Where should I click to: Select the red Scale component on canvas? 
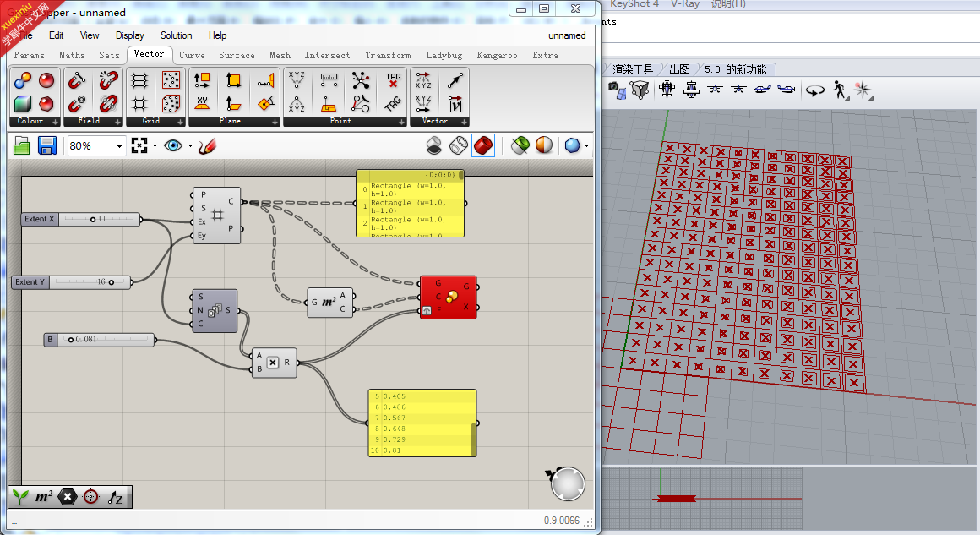[448, 297]
